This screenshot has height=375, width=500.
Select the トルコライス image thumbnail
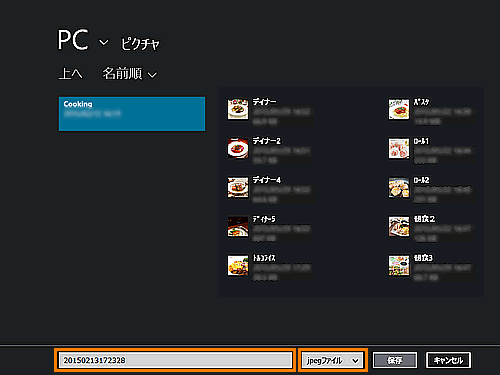[238, 265]
